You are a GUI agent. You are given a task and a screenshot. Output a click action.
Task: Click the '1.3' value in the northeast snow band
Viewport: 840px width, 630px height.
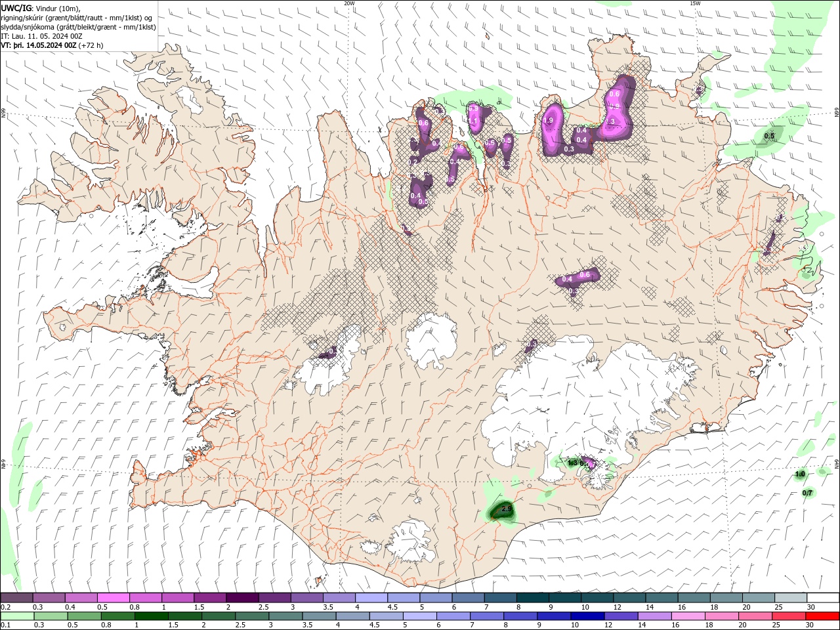609,121
